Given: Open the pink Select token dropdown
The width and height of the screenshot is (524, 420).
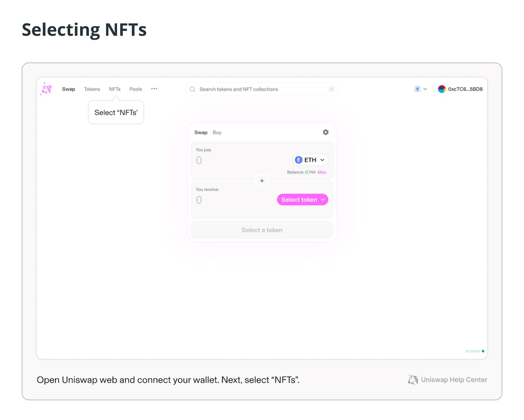Looking at the screenshot, I should (x=302, y=200).
